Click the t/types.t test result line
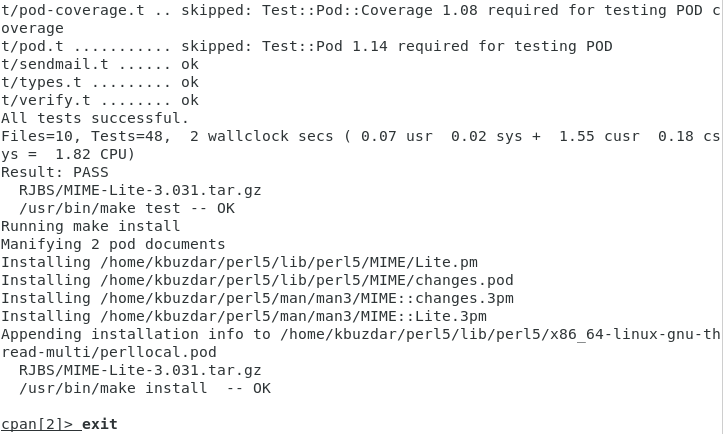723x434 pixels. tap(100, 82)
